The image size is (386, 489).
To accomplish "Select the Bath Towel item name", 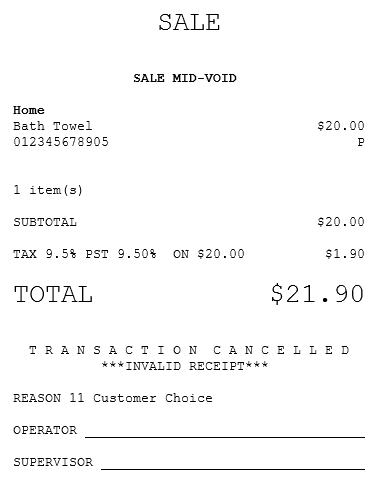I will coord(53,126).
